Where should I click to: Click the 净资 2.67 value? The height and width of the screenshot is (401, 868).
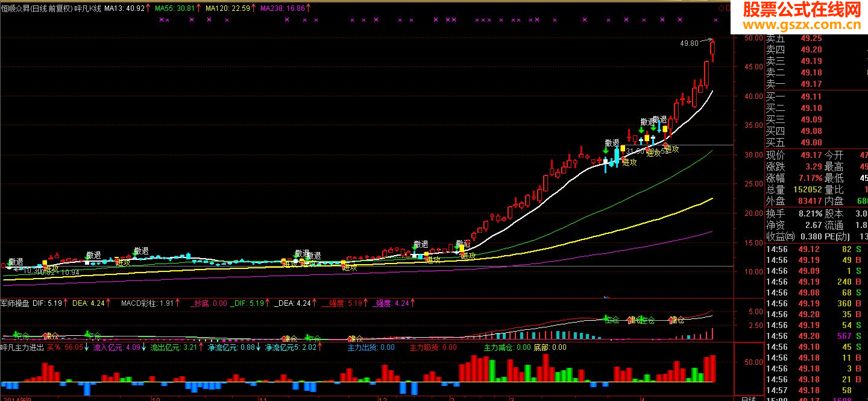814,225
